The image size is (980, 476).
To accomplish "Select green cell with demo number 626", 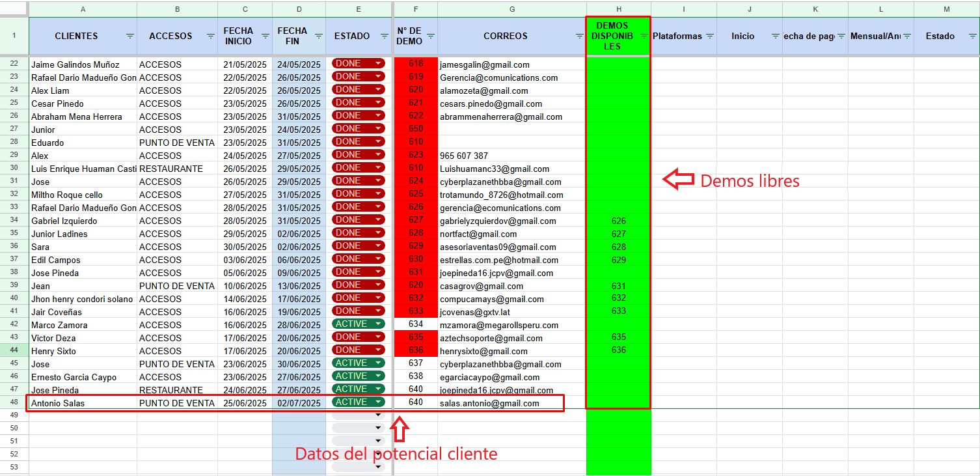I will point(618,221).
